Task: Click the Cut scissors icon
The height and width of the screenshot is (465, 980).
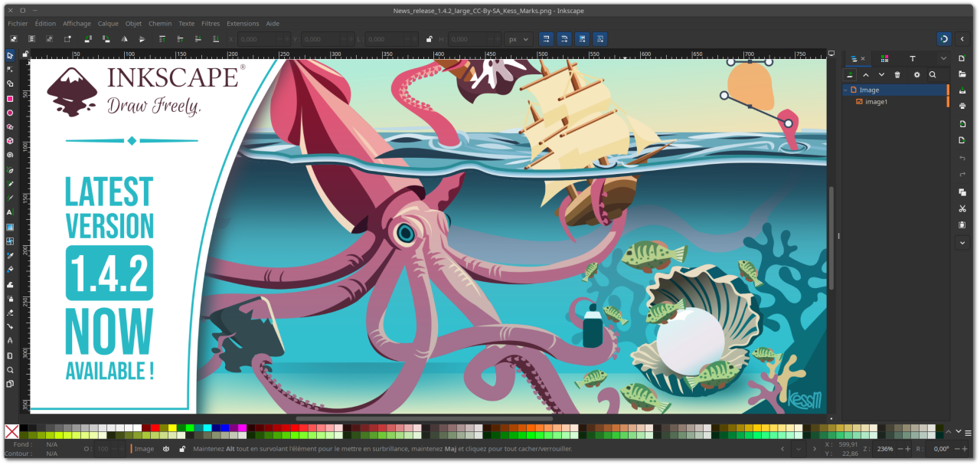Action: coord(962,208)
